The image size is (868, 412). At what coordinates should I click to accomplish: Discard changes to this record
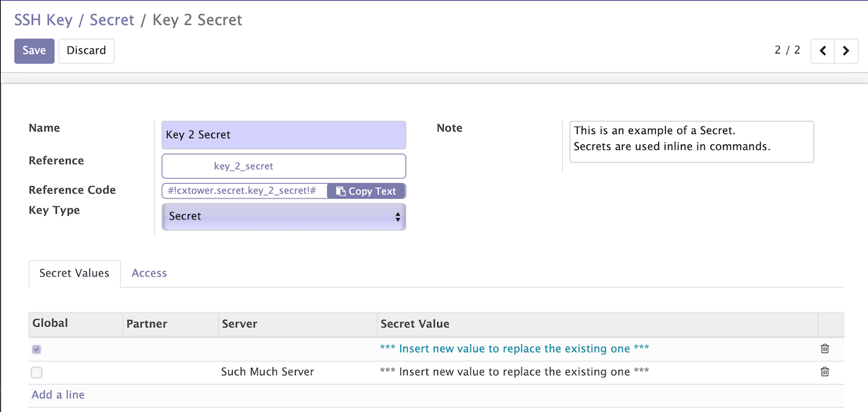tap(86, 51)
